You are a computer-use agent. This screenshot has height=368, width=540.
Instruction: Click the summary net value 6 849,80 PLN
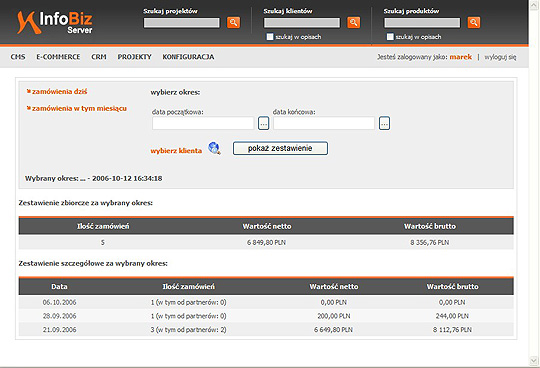tap(267, 242)
